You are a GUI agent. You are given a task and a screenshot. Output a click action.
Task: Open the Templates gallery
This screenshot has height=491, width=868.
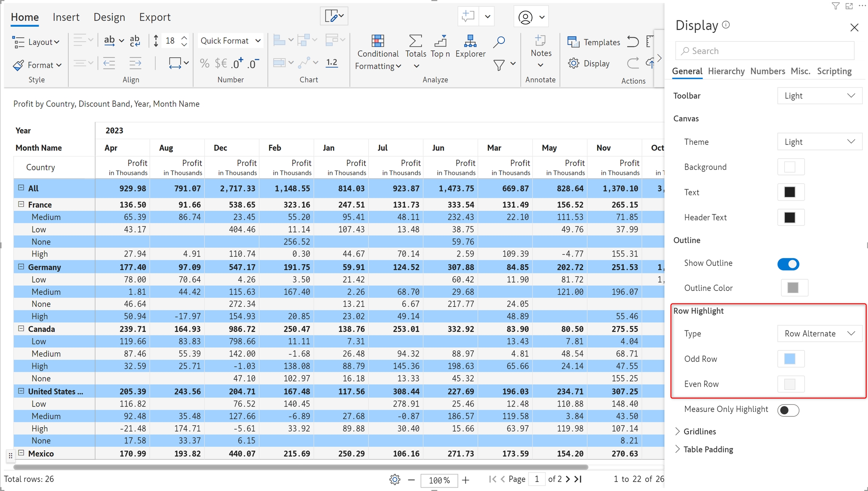coord(594,42)
